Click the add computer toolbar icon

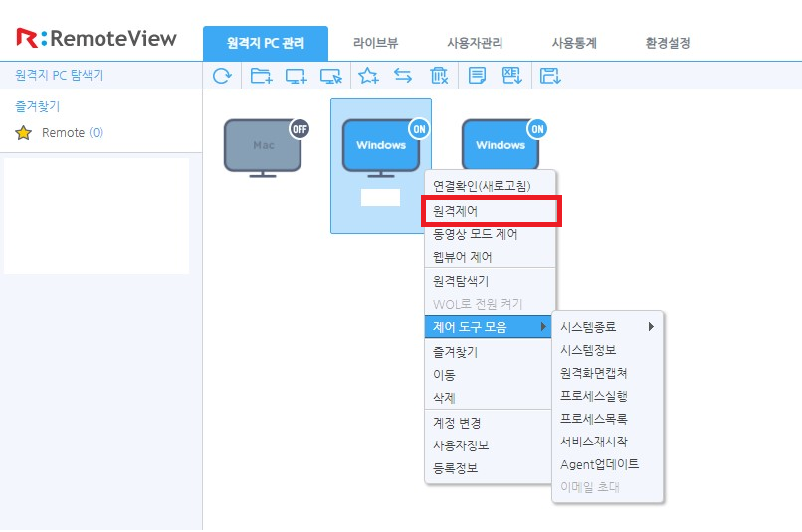(x=297, y=75)
